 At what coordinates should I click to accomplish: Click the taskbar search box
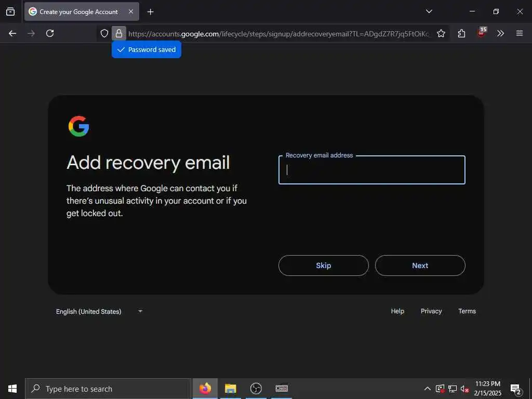click(108, 389)
